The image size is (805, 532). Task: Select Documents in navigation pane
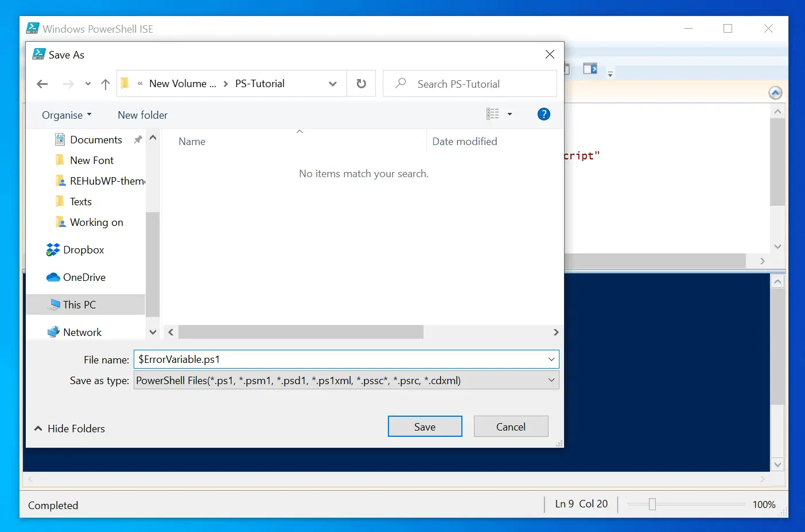(96, 140)
